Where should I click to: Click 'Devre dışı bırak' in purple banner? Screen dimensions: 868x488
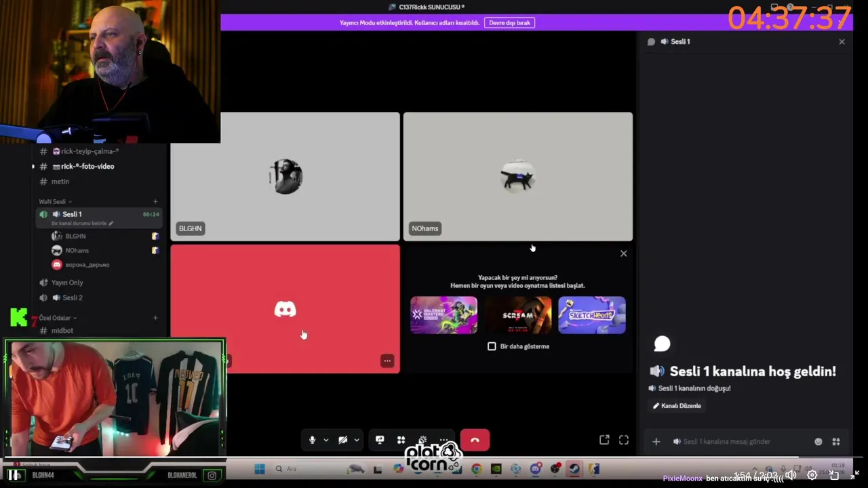pyautogui.click(x=509, y=22)
